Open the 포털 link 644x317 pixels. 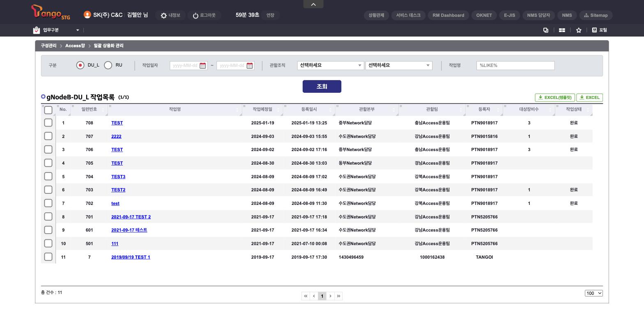click(600, 30)
